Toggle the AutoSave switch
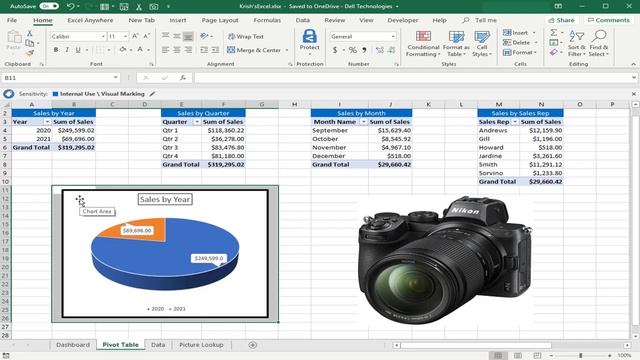The width and height of the screenshot is (640, 360). pyautogui.click(x=49, y=6)
